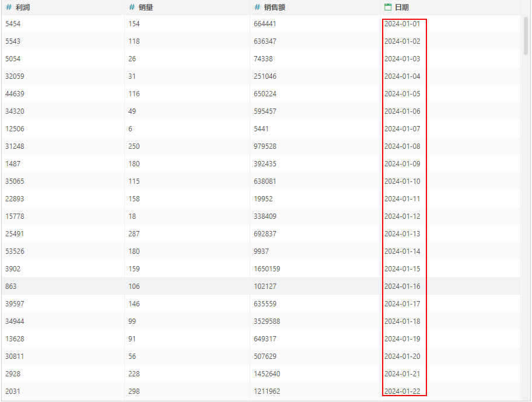Click the vertical scrollbar thumb
The width and height of the screenshot is (532, 402).
tap(526, 36)
